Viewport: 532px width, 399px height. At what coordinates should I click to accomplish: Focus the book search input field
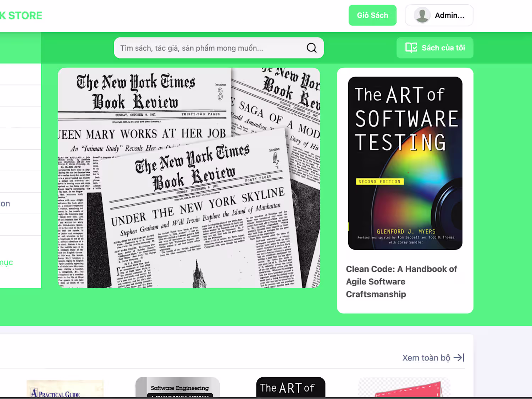219,48
